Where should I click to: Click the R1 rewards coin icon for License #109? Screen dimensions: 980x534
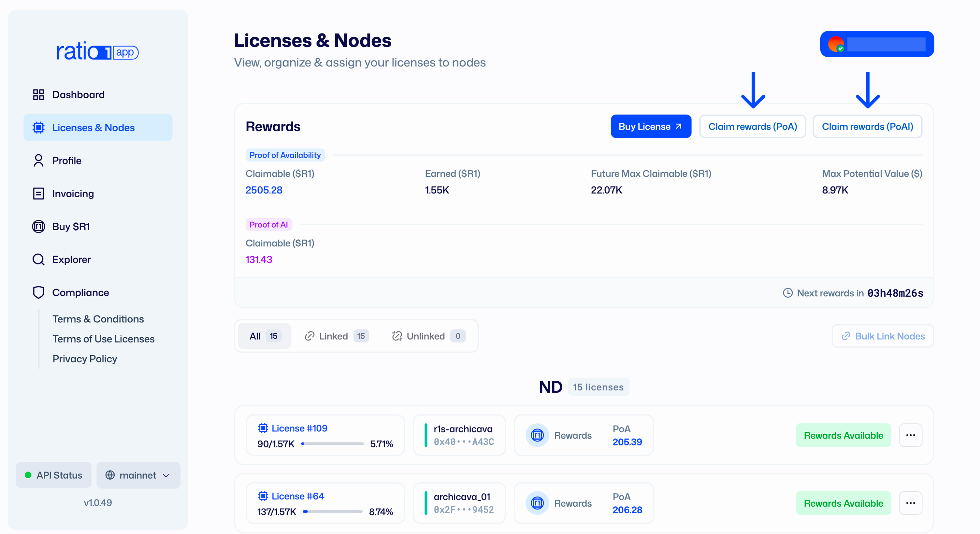(537, 435)
